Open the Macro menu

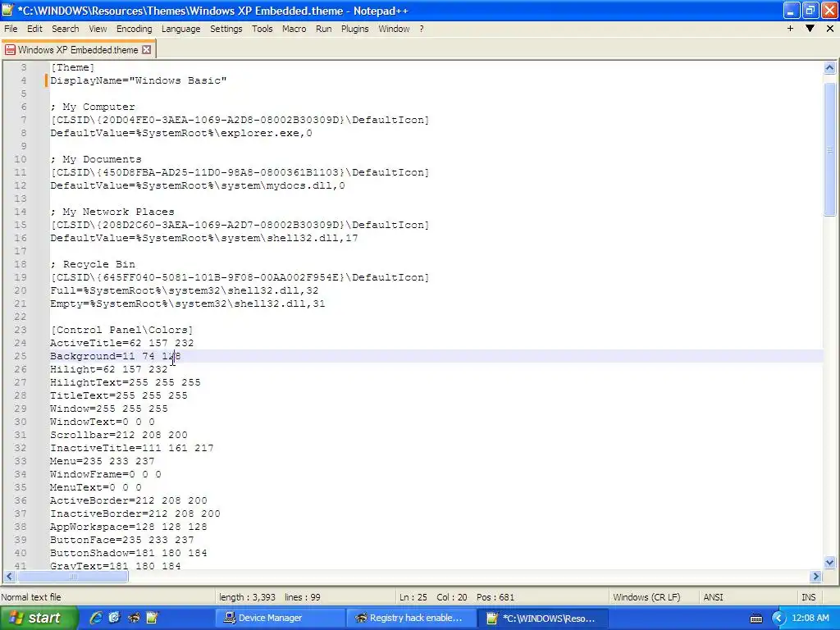click(294, 29)
